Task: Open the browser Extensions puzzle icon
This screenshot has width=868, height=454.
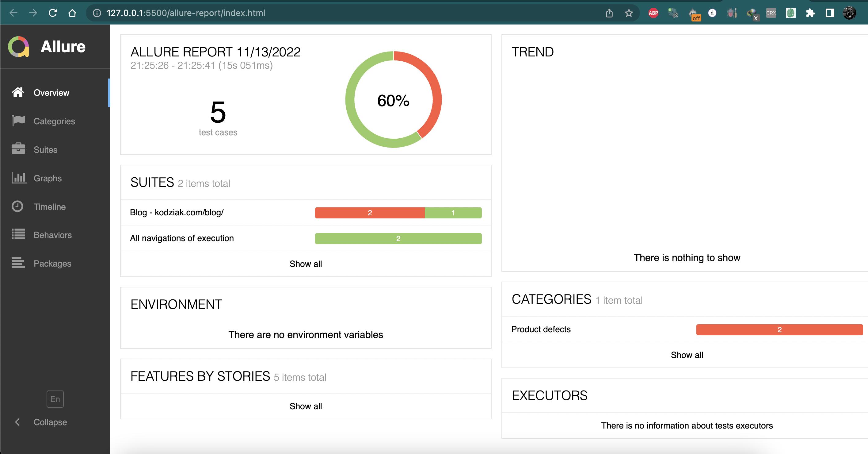Action: tap(810, 13)
